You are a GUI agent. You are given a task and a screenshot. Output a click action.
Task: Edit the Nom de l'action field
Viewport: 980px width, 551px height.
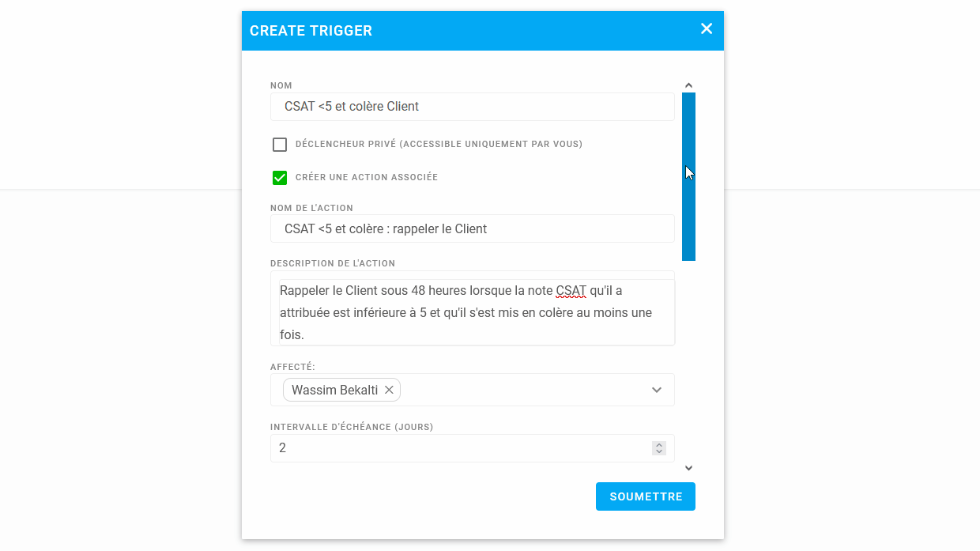[x=472, y=228]
